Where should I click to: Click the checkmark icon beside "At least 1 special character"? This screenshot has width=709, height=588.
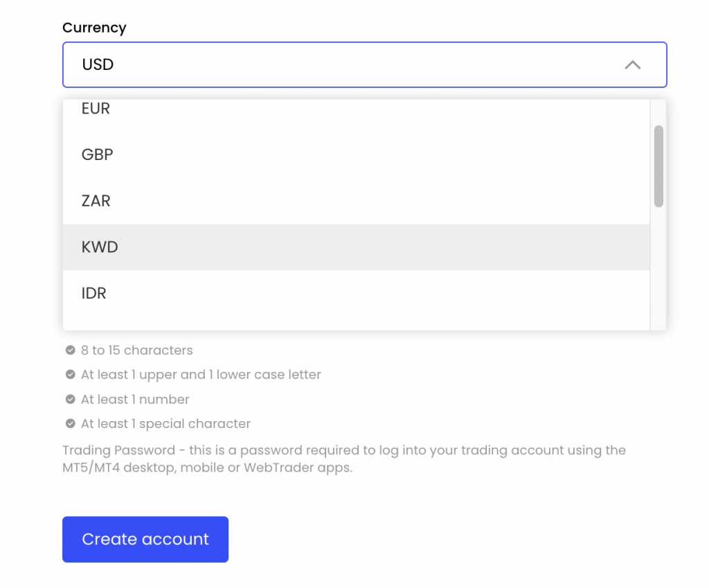tap(70, 424)
